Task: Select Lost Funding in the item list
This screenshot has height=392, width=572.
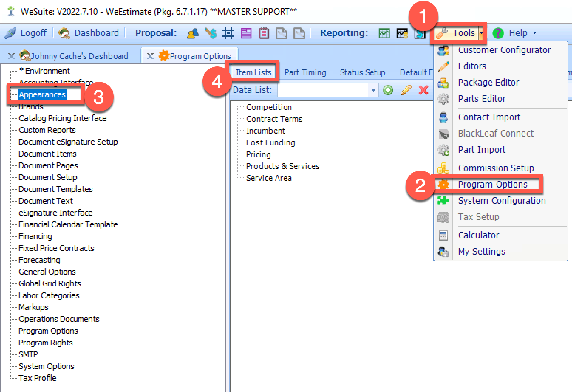Action: click(270, 142)
